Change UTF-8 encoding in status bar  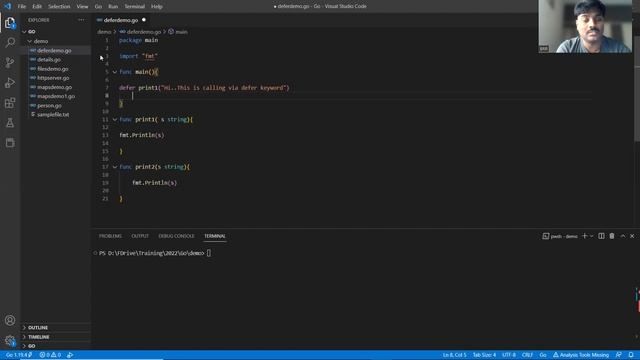509,355
